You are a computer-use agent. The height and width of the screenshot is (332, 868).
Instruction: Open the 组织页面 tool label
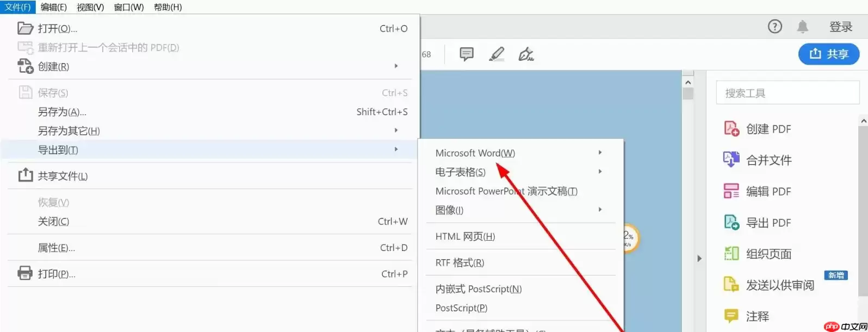pyautogui.click(x=769, y=254)
